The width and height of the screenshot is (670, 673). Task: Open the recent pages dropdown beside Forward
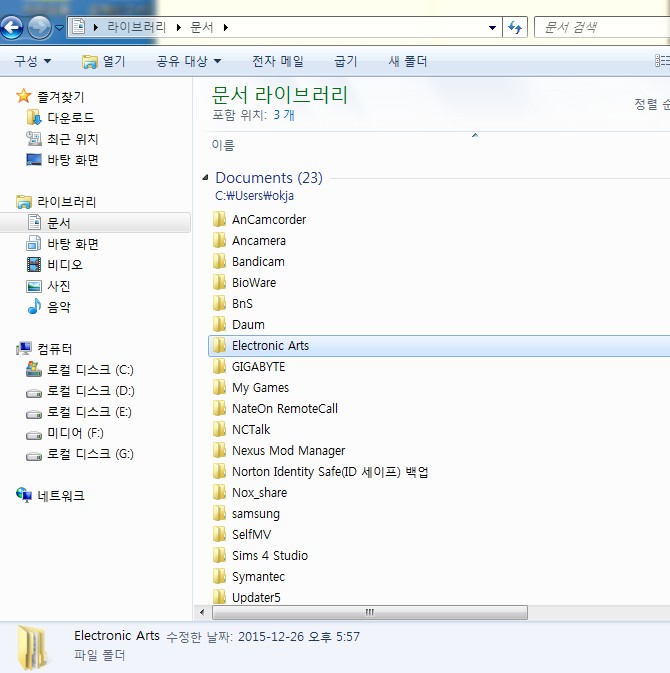[x=60, y=28]
